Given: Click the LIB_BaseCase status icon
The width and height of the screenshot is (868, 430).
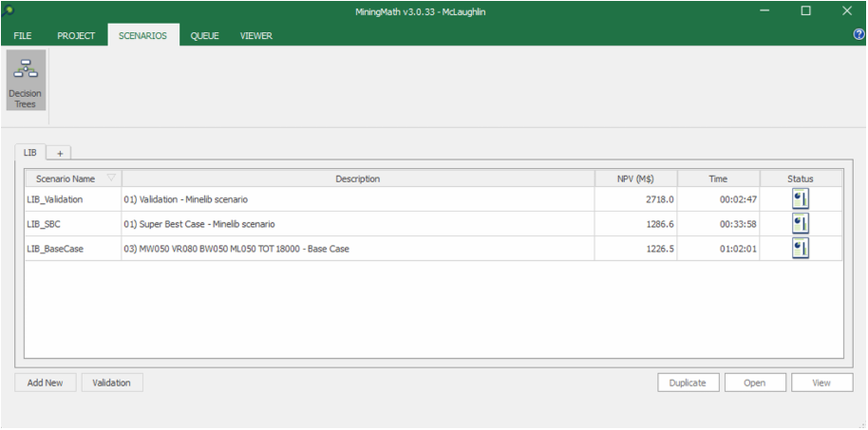Looking at the screenshot, I should click(800, 248).
